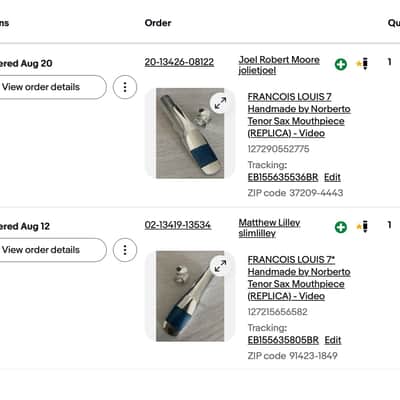Open tracking number EB155635536BR
Image resolution: width=400 pixels, height=400 pixels.
(283, 177)
